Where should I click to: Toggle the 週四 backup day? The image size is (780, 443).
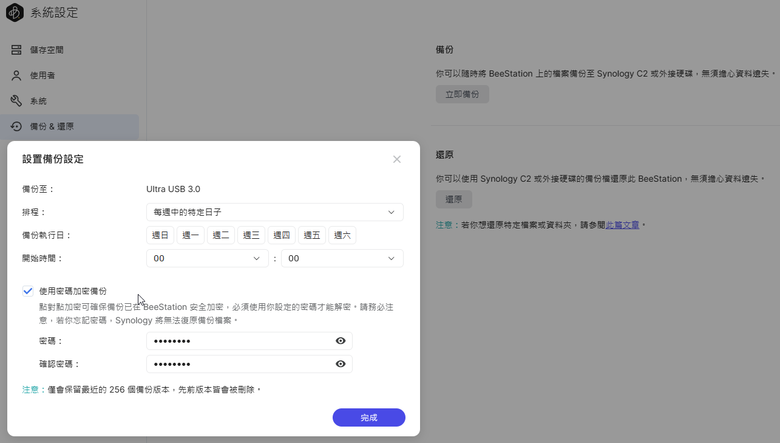(x=282, y=235)
